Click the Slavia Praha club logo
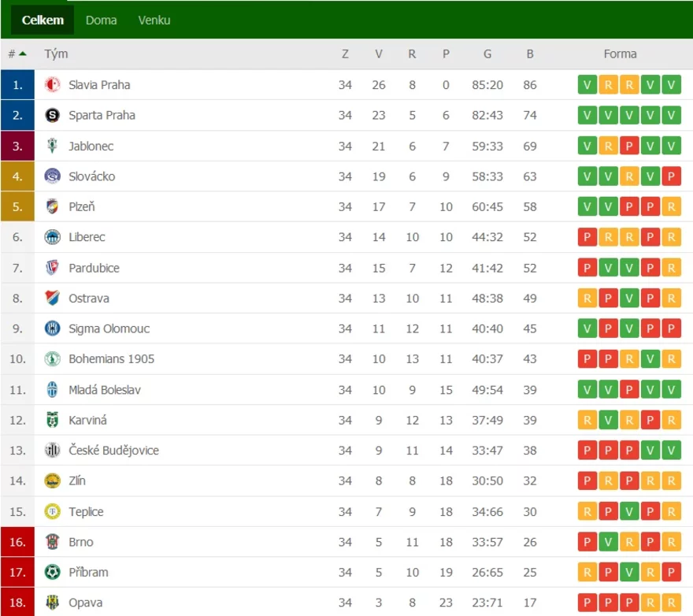Screen dimensions: 693x616 point(53,84)
